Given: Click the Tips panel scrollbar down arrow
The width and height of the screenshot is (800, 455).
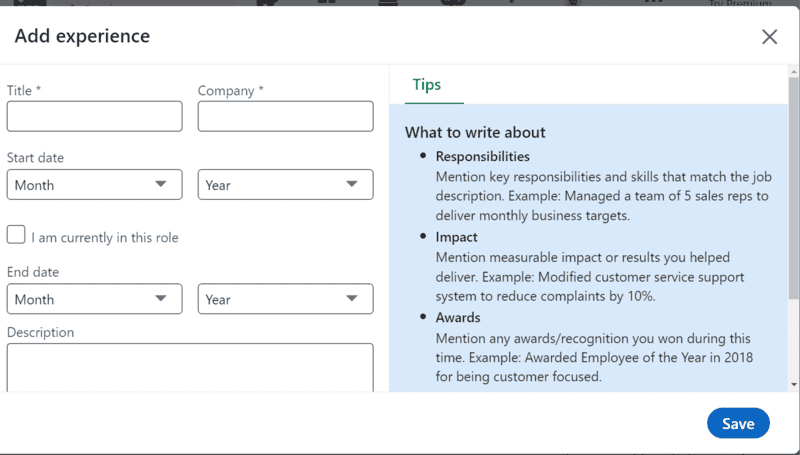Looking at the screenshot, I should (793, 385).
